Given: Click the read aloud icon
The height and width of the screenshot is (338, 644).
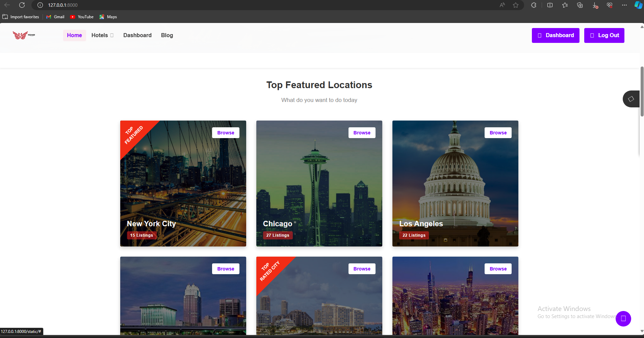Looking at the screenshot, I should pyautogui.click(x=502, y=5).
